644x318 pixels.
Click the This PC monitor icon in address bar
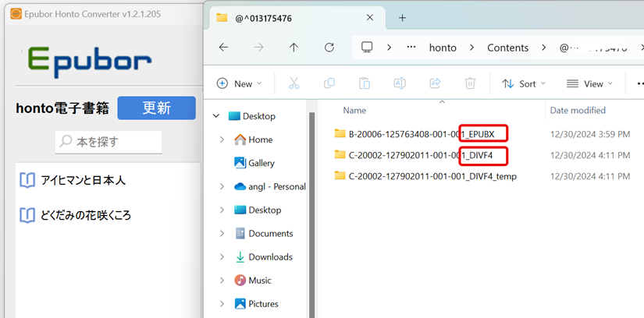(367, 48)
